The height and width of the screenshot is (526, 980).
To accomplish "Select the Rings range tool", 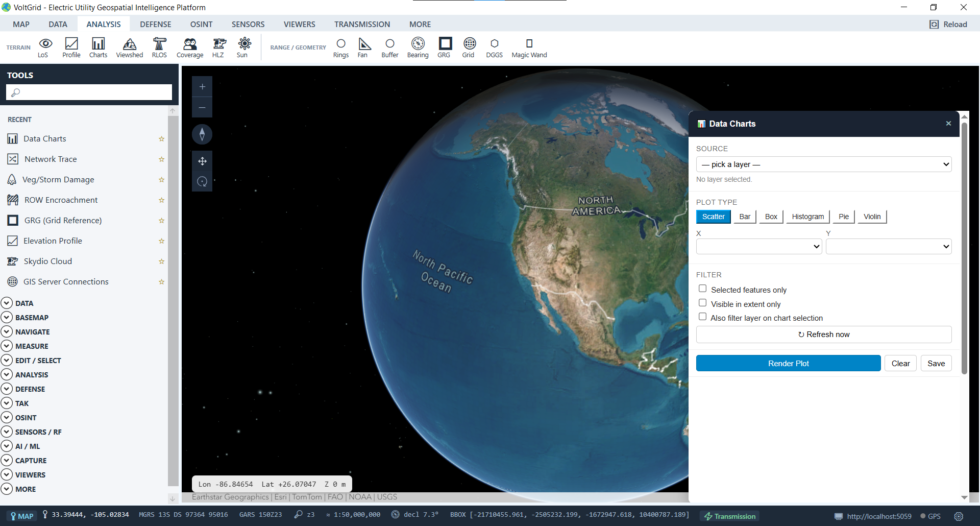I will (x=341, y=47).
